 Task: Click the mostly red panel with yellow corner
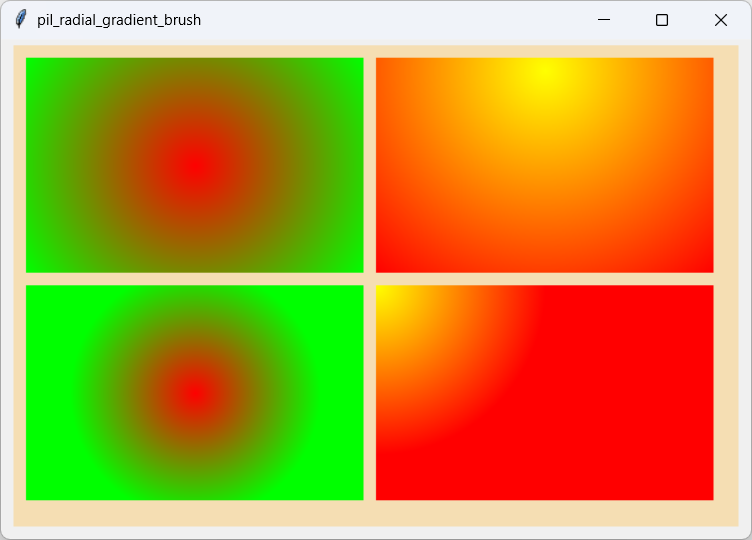pos(545,393)
